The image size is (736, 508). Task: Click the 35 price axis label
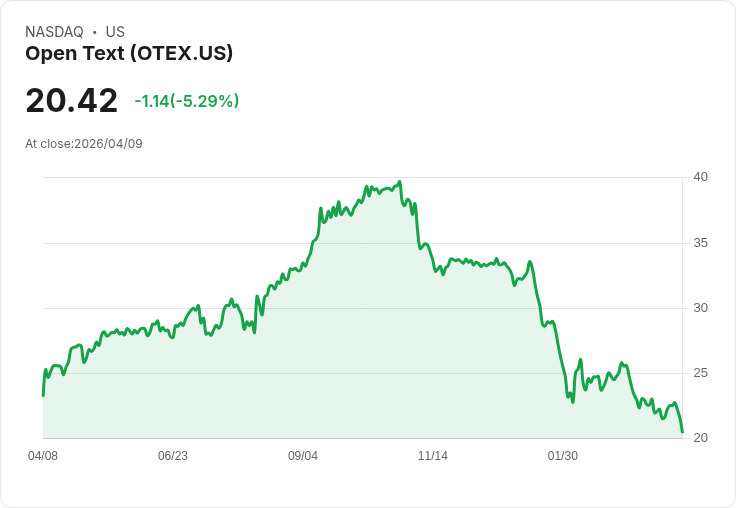[x=700, y=243]
